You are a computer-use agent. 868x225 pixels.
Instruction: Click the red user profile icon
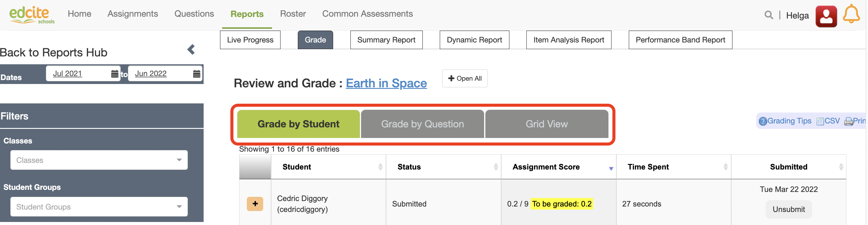(825, 16)
